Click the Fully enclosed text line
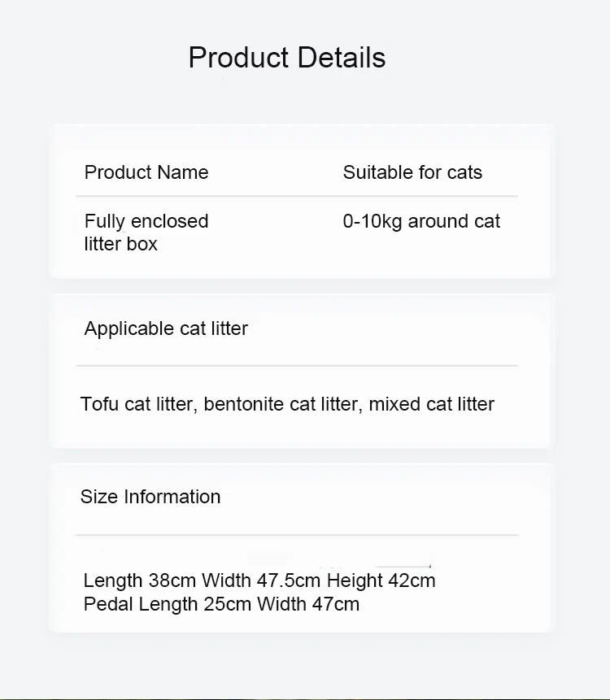The height and width of the screenshot is (700, 610). coord(146,221)
